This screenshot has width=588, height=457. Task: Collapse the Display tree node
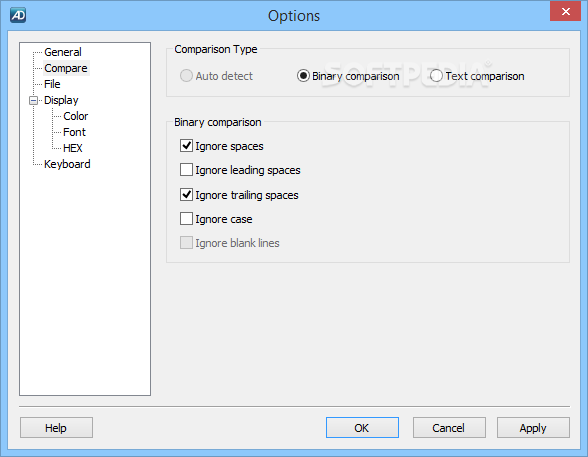[33, 100]
